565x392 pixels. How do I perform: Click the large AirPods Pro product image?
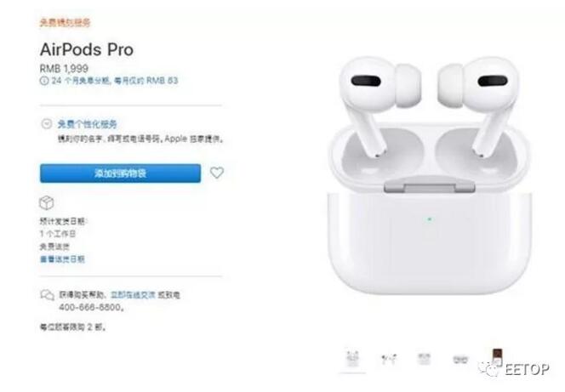coord(429,175)
